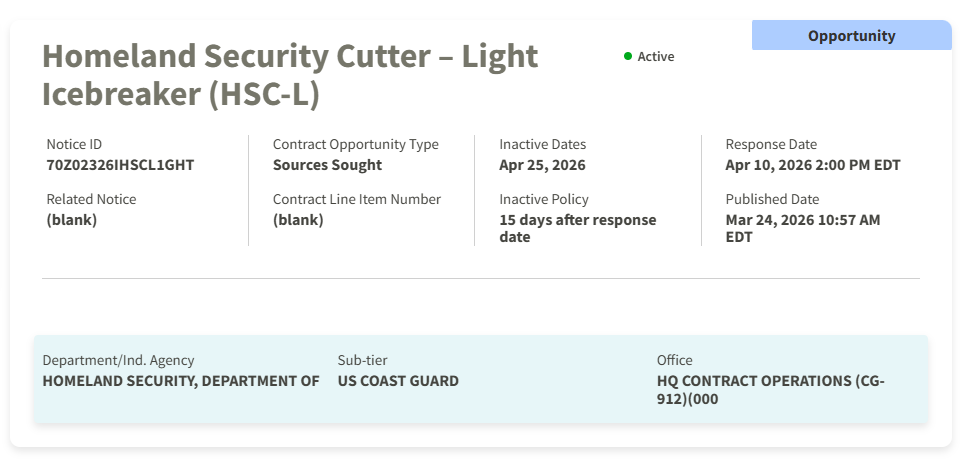
Task: Click the Notice ID value 70Z02326IHSCL1GHT
Action: pyautogui.click(x=120, y=165)
